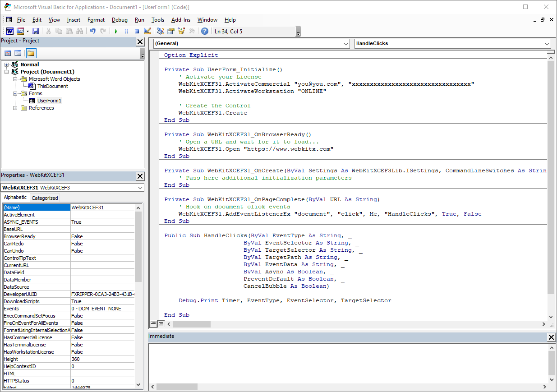The image size is (557, 392).
Task: Open the Tools menu
Action: click(x=158, y=20)
